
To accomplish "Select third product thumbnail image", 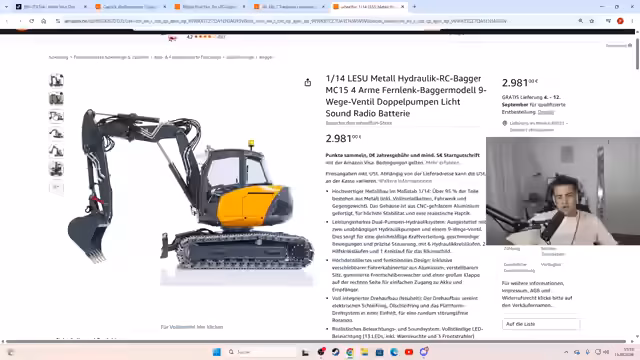I will (56, 116).
